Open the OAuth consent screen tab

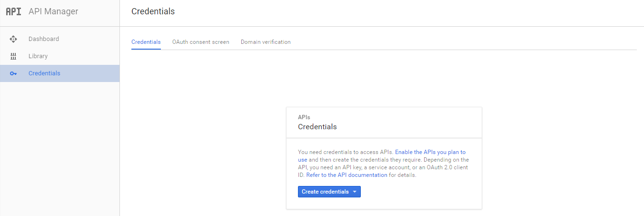[x=200, y=42]
